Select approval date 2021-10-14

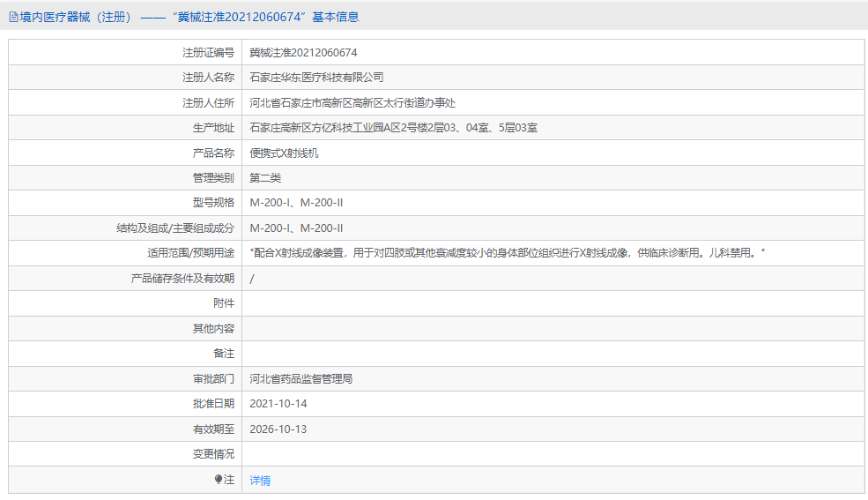tap(278, 404)
